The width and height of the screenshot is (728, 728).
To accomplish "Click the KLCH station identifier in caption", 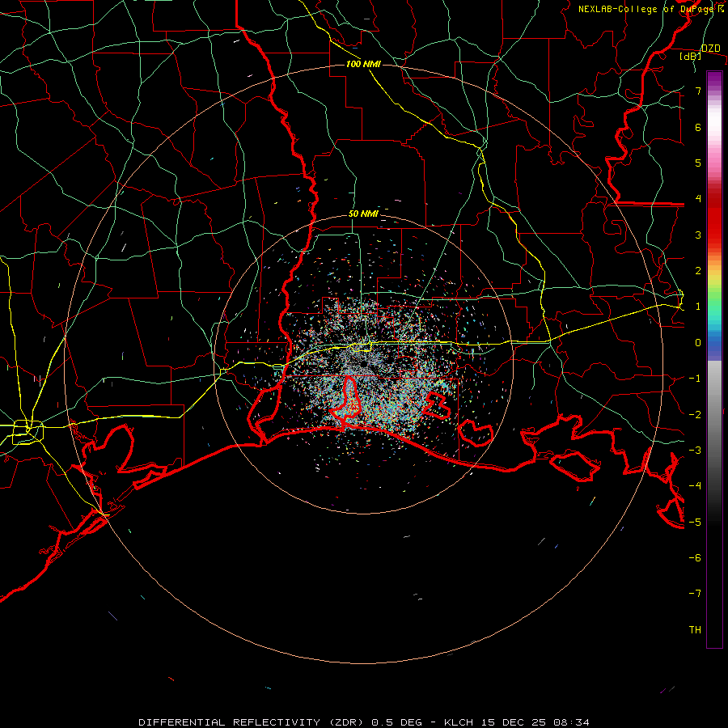I will [x=459, y=722].
